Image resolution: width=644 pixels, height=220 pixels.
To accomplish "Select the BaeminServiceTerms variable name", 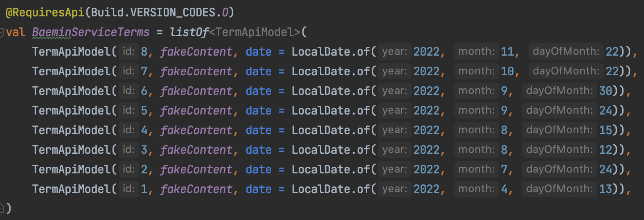I will (91, 32).
